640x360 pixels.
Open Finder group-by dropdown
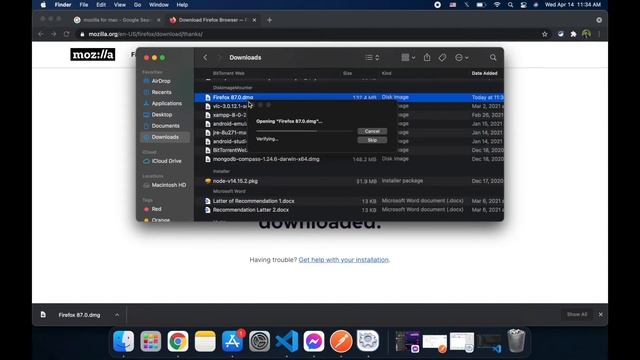(408, 58)
